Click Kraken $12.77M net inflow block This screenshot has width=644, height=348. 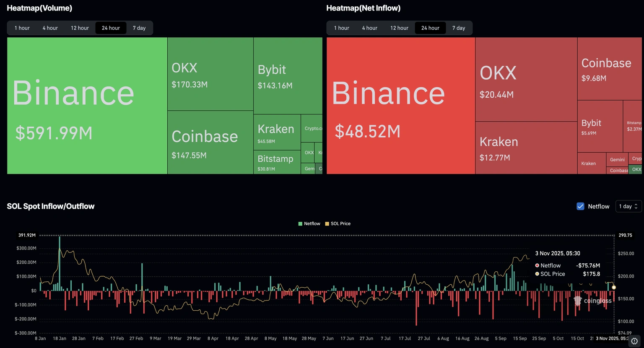(526, 148)
